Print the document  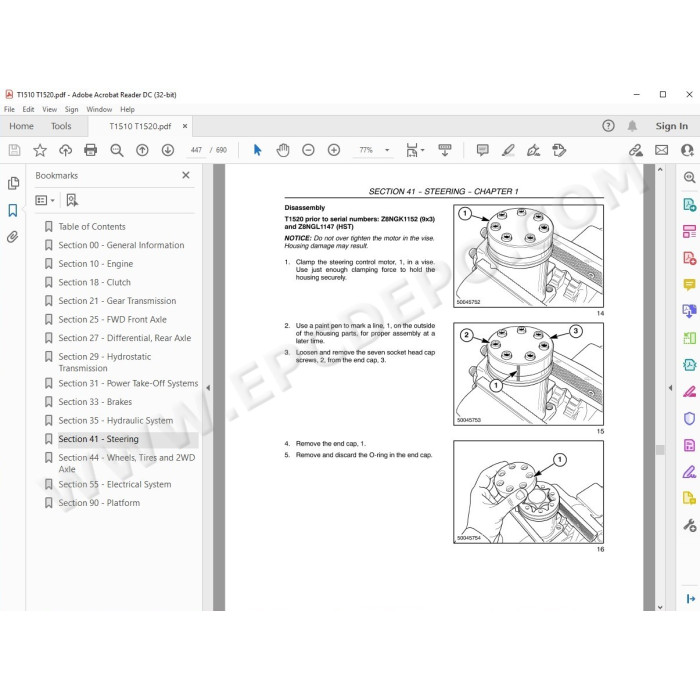(91, 150)
